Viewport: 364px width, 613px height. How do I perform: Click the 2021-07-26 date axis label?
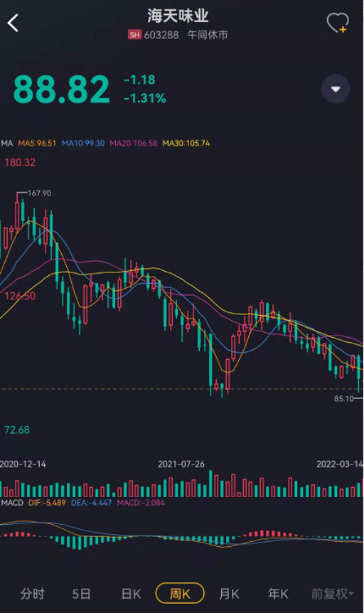click(x=181, y=464)
